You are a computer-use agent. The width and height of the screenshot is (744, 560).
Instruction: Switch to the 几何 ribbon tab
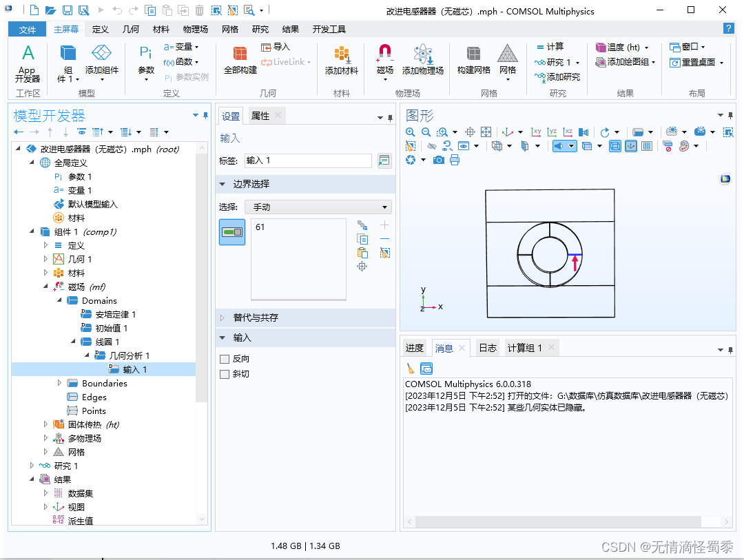point(130,30)
